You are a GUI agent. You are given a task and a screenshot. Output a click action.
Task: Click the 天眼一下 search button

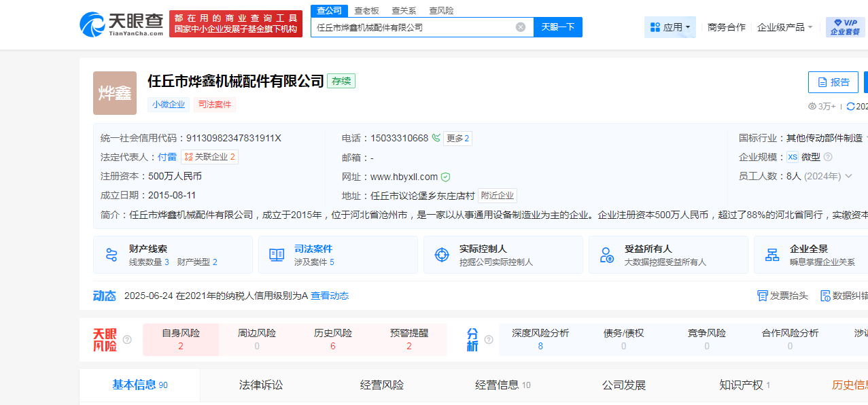[x=557, y=27]
